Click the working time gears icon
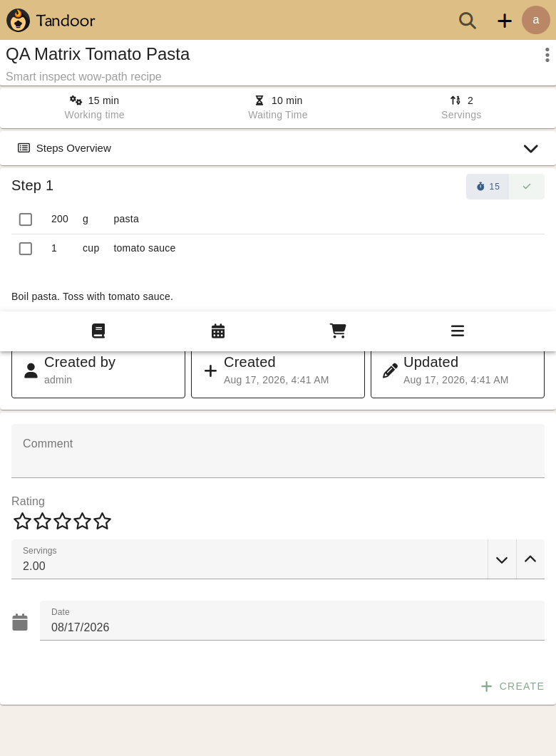This screenshot has height=756, width=556. [76, 100]
